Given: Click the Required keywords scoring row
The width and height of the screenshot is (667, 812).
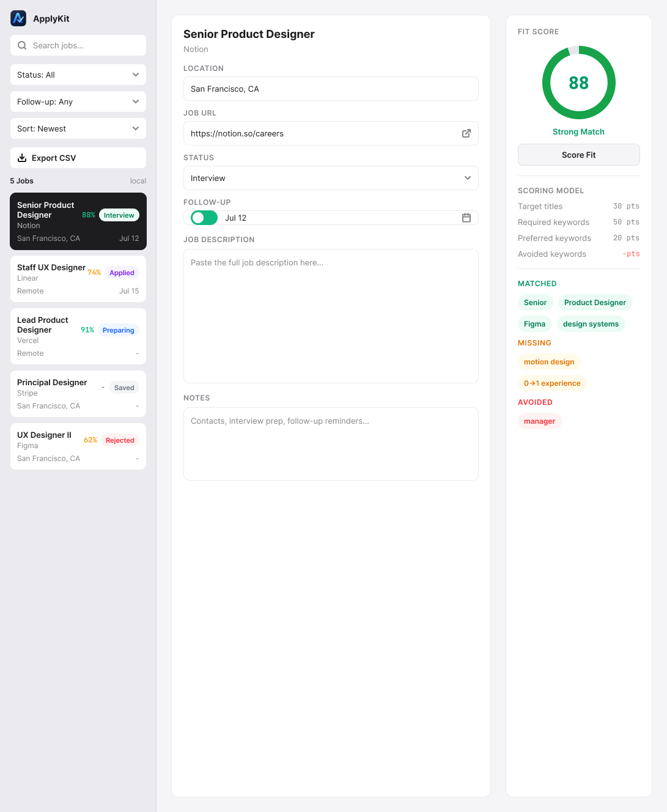Looking at the screenshot, I should tap(579, 222).
